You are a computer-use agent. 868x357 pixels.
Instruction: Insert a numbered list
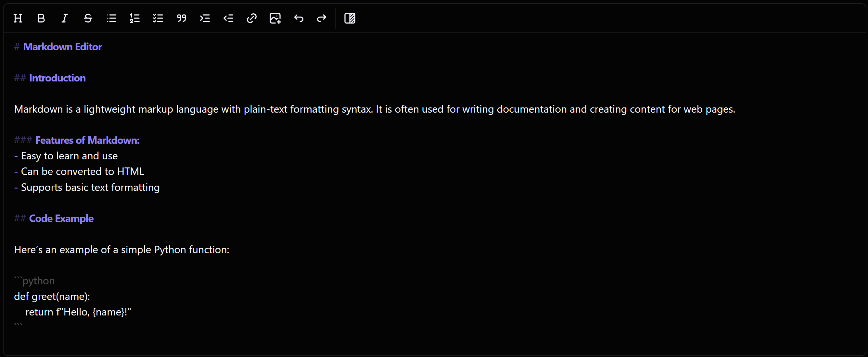click(x=134, y=18)
